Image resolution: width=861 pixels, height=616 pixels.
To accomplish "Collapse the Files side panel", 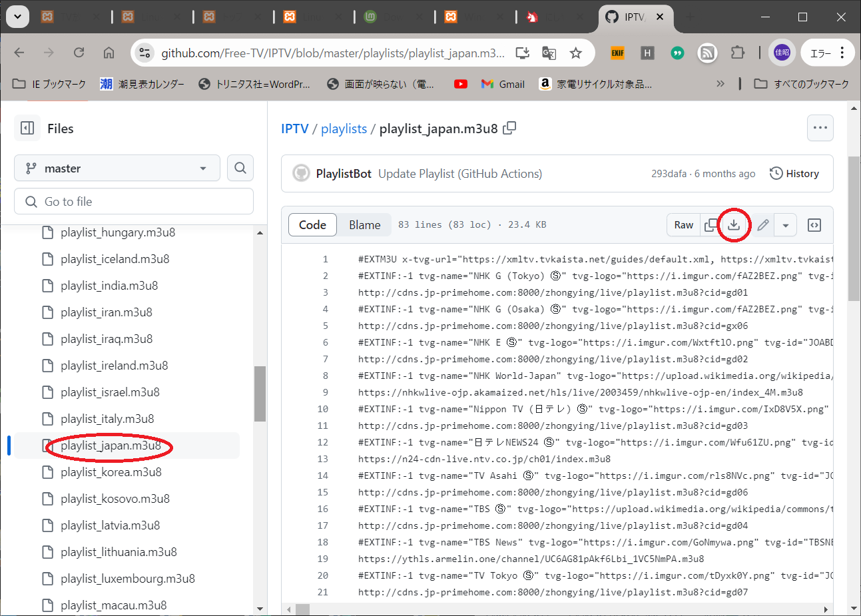I will point(27,129).
